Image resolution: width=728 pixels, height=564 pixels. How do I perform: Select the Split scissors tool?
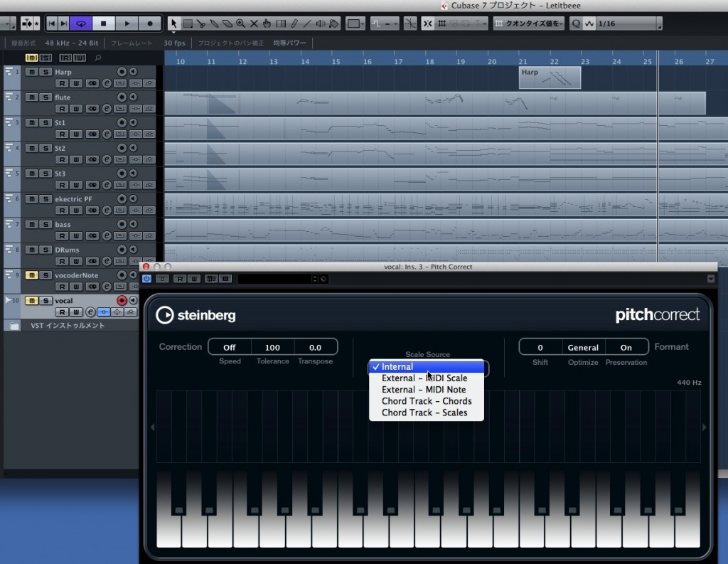(x=200, y=23)
